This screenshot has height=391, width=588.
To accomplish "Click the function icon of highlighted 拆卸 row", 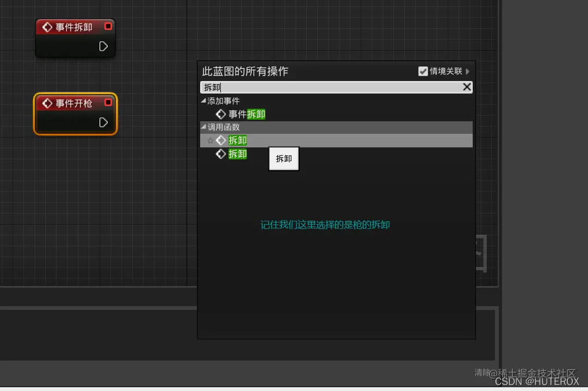I will 221,140.
